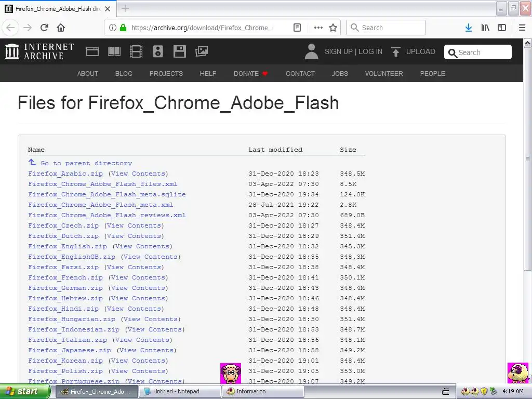This screenshot has width=532, height=399.
Task: Click the browser Back arrow button
Action: 10,28
